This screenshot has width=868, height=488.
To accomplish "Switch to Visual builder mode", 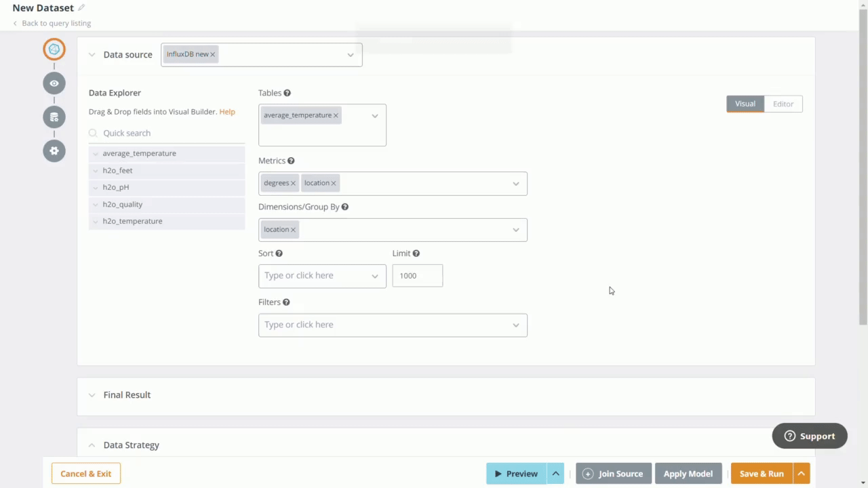I will pyautogui.click(x=745, y=104).
